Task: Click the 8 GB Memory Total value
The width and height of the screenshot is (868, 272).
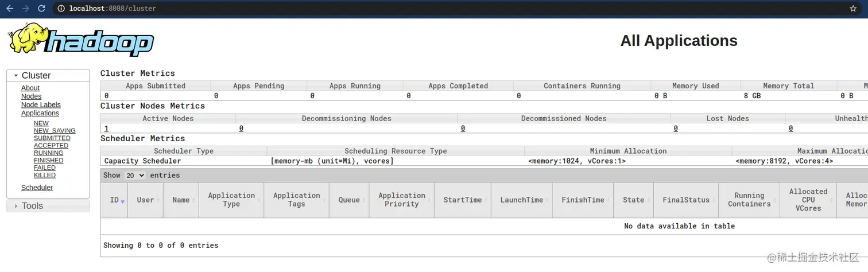Action: pyautogui.click(x=752, y=96)
